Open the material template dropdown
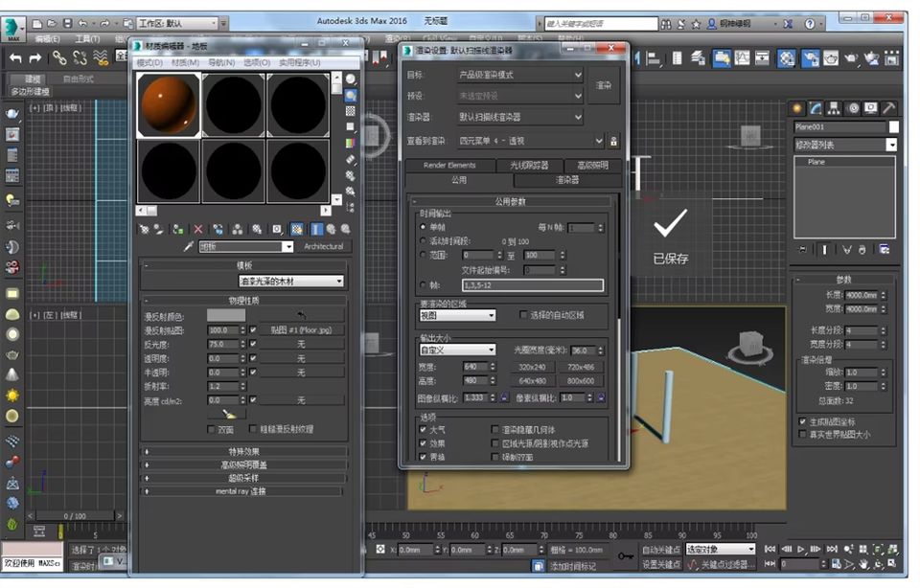Viewport: 920px width, 588px height. pyautogui.click(x=291, y=282)
